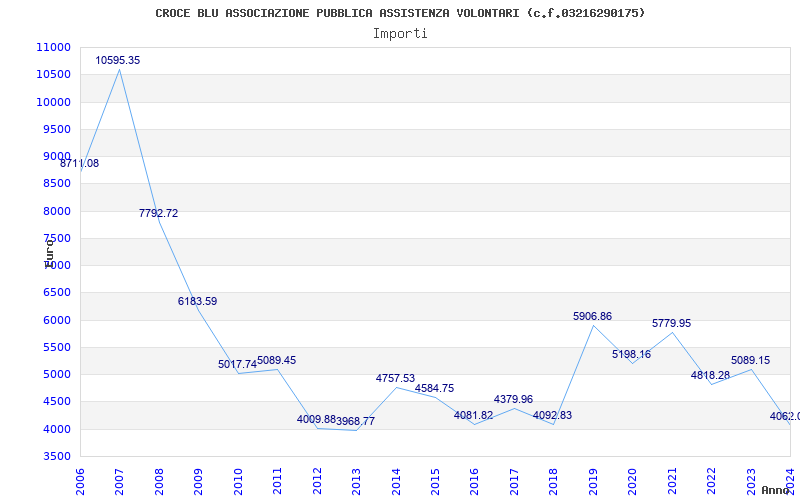800x500 pixels.
Task: Click the 5017.74 data label
Action: pos(237,364)
